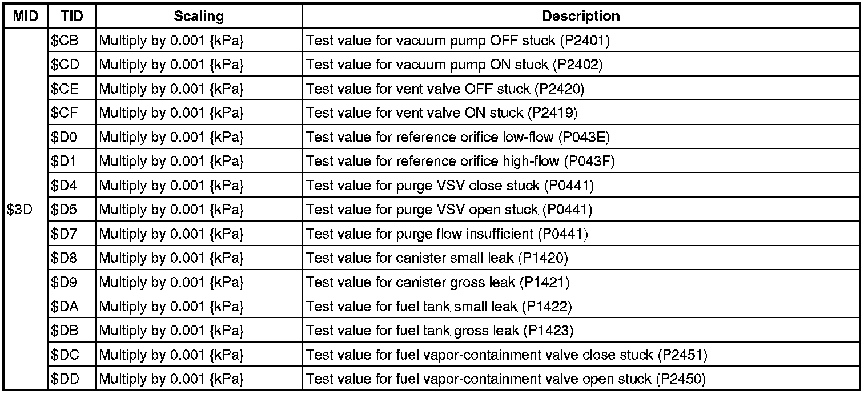868x394 pixels.
Task: Click canister small leak (P1420) description
Action: coord(437,258)
